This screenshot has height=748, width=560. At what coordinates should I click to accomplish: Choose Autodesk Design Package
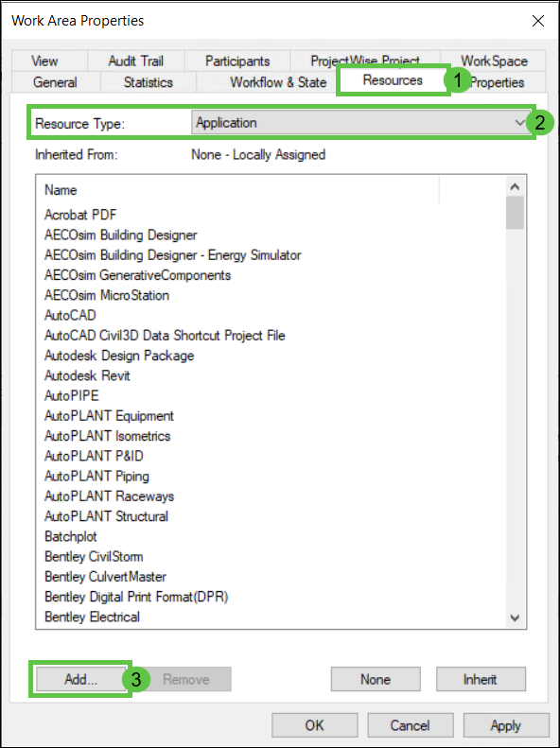pos(119,356)
